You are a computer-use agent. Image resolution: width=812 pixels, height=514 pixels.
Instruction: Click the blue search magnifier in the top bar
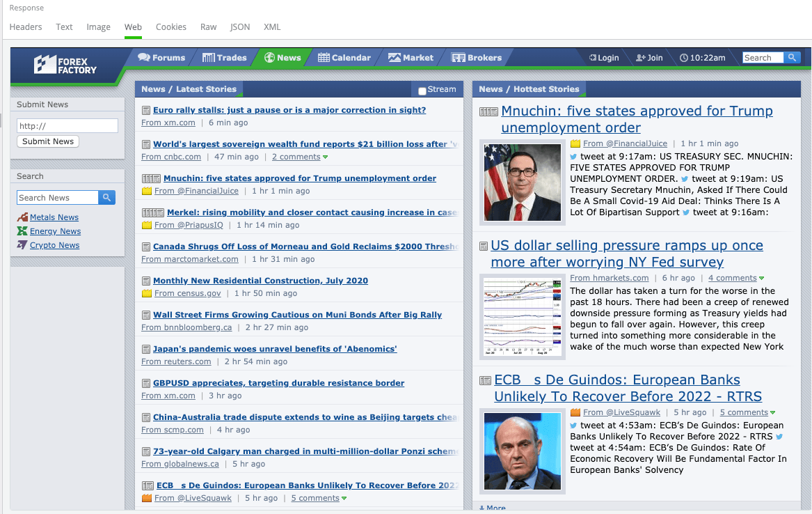(792, 58)
